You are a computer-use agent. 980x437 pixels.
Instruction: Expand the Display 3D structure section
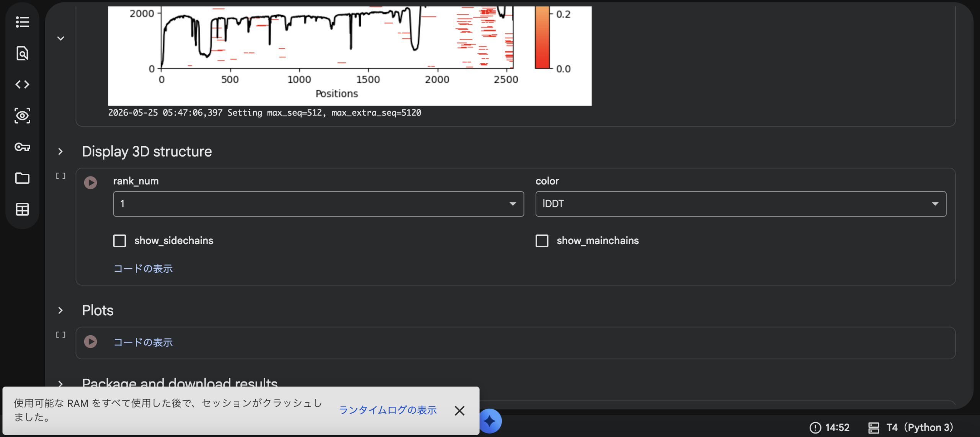[x=60, y=152]
